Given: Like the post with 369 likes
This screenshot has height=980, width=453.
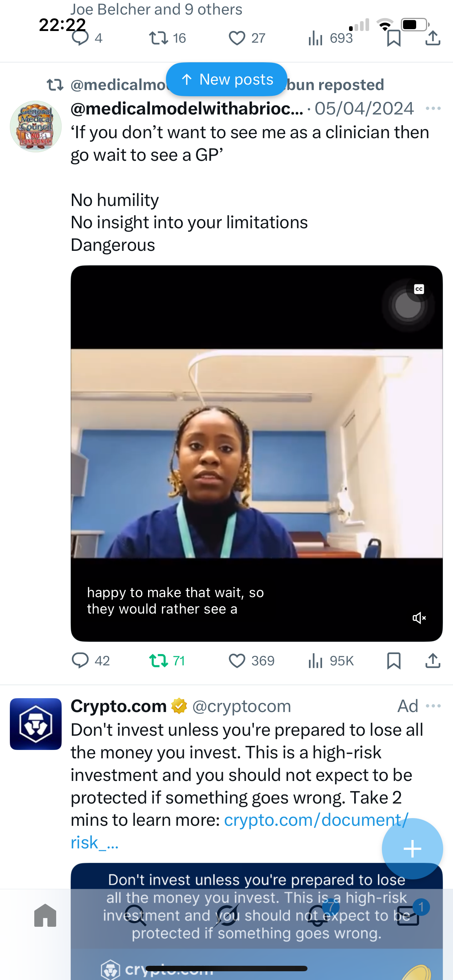Looking at the screenshot, I should pos(251,661).
